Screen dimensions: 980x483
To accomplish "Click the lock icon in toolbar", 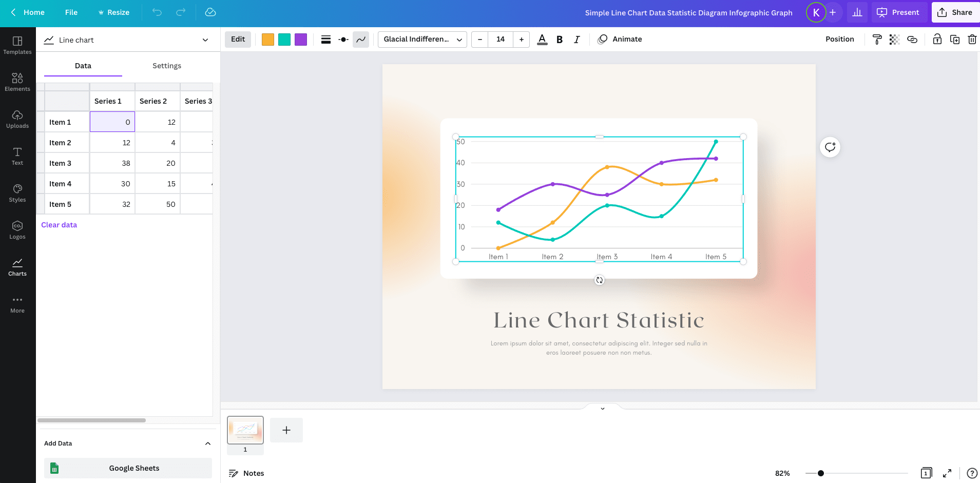I will [937, 40].
